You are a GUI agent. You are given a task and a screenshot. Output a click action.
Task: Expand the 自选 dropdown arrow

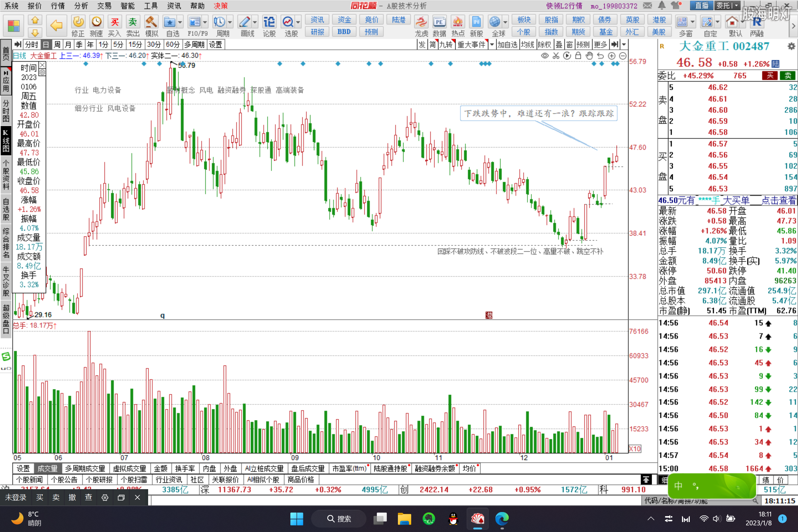point(180,22)
